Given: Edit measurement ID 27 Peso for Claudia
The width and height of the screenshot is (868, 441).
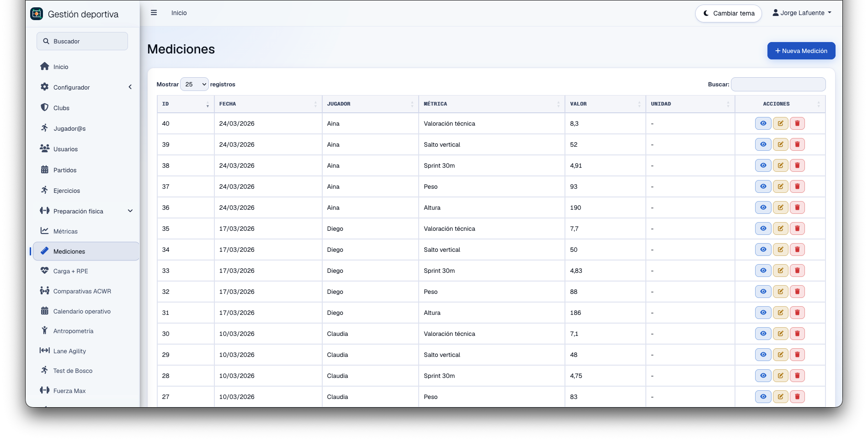Looking at the screenshot, I should coord(781,397).
